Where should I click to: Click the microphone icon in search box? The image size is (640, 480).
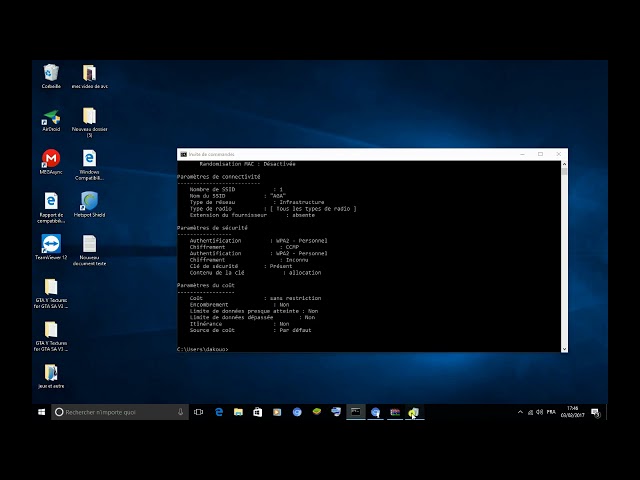(x=180, y=412)
